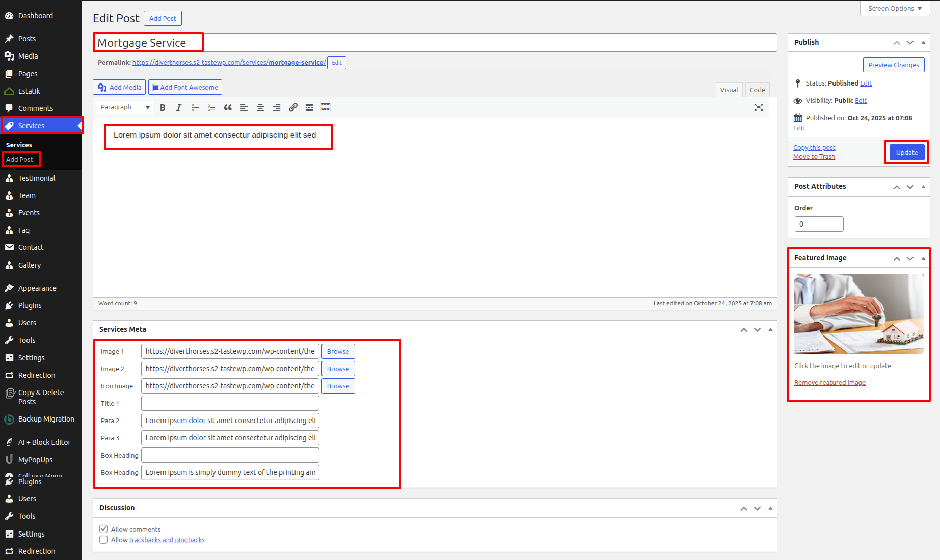Insert a blockquote using the toolbar

tap(228, 107)
